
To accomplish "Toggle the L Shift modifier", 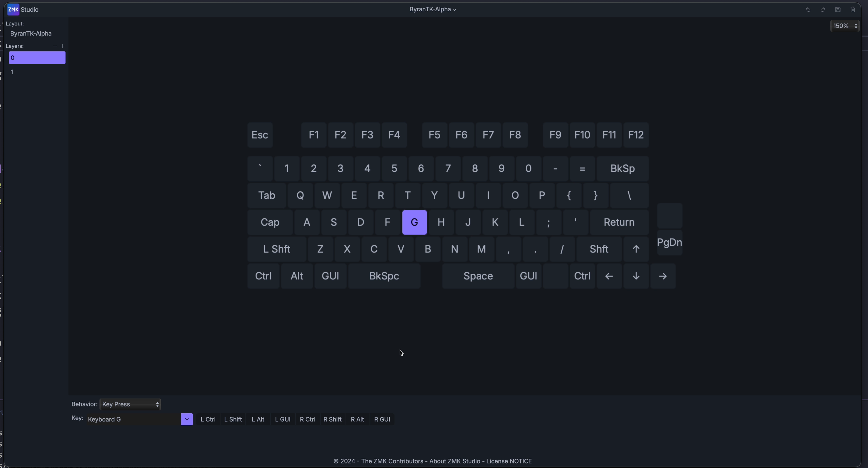I will tap(233, 419).
